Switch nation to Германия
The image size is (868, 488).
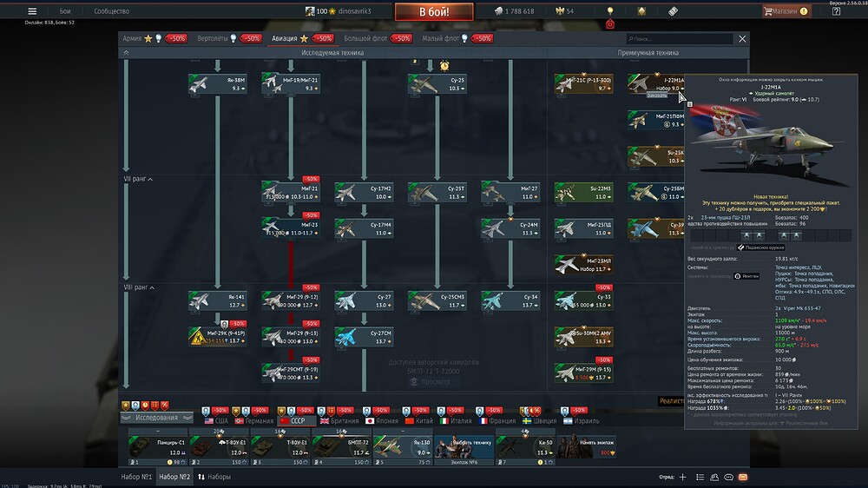click(x=254, y=421)
